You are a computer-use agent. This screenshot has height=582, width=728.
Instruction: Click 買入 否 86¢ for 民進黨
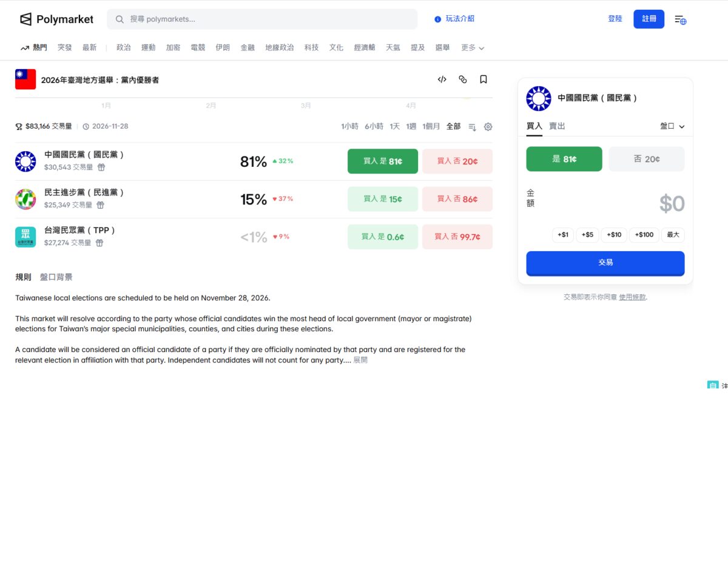[457, 199]
